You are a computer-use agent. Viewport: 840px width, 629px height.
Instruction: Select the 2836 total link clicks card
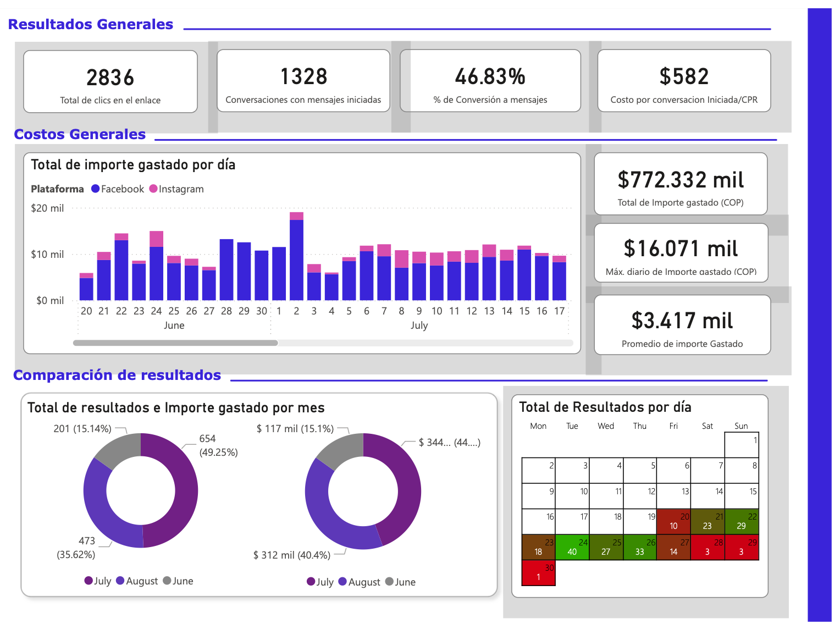[x=110, y=82]
